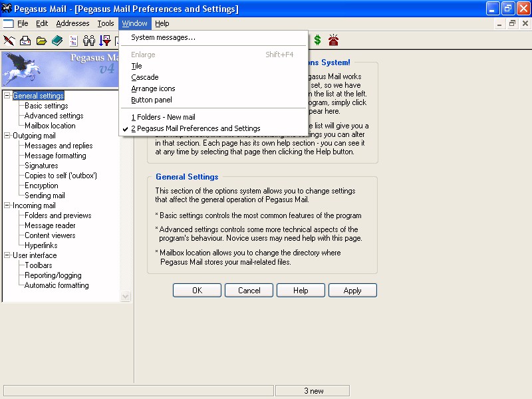Open the Addresses menu
Screen dimensions: 532x399
[72, 23]
